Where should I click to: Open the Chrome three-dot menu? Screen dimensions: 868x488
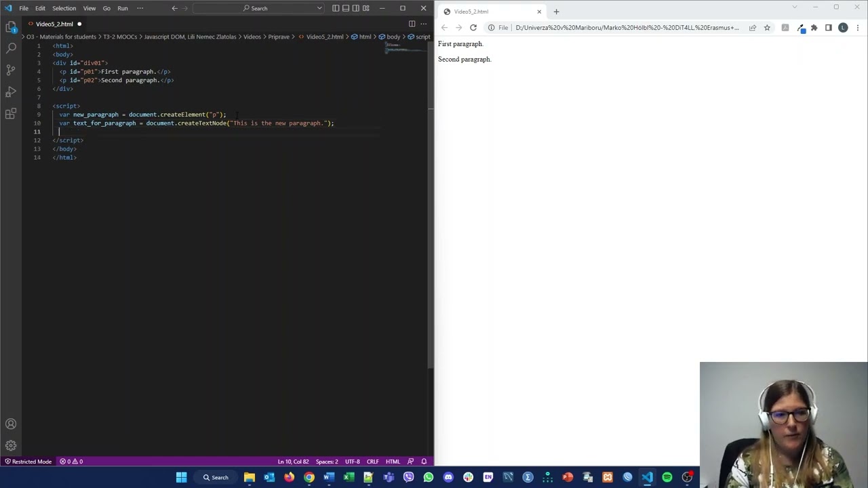point(858,28)
